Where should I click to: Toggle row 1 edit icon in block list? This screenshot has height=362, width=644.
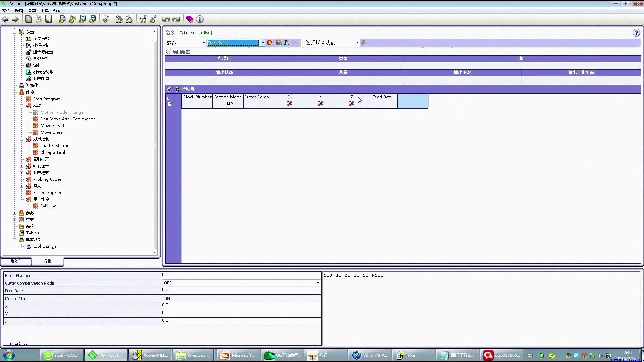click(x=170, y=104)
